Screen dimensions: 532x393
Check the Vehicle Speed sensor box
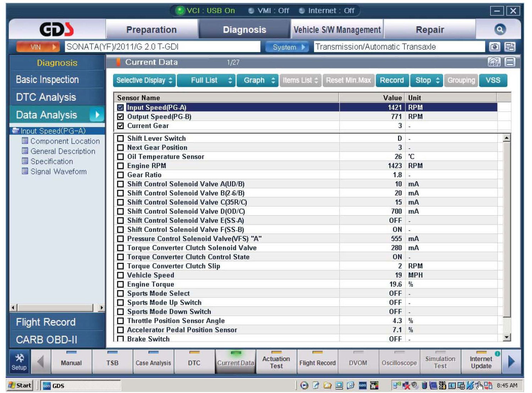point(121,275)
